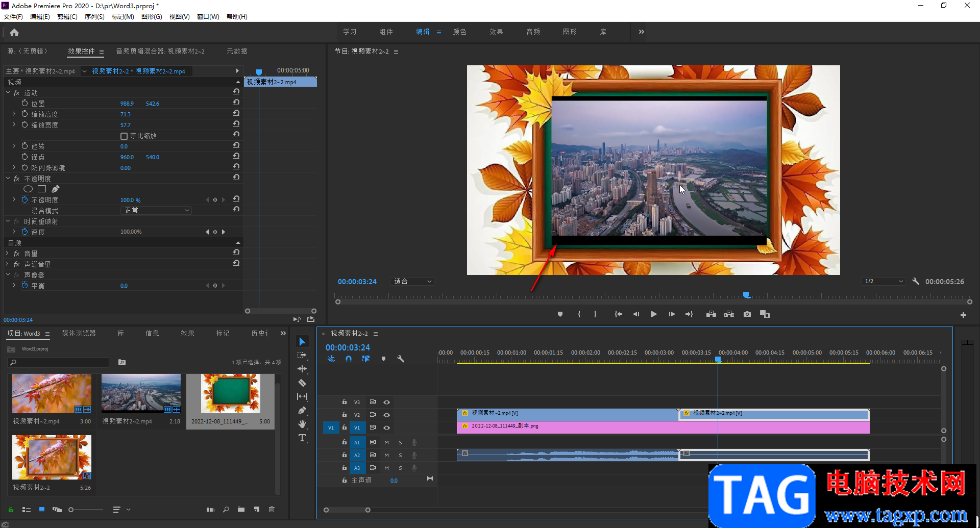The width and height of the screenshot is (980, 528).
Task: Click the ellipse mask tool under opacity
Action: point(28,189)
